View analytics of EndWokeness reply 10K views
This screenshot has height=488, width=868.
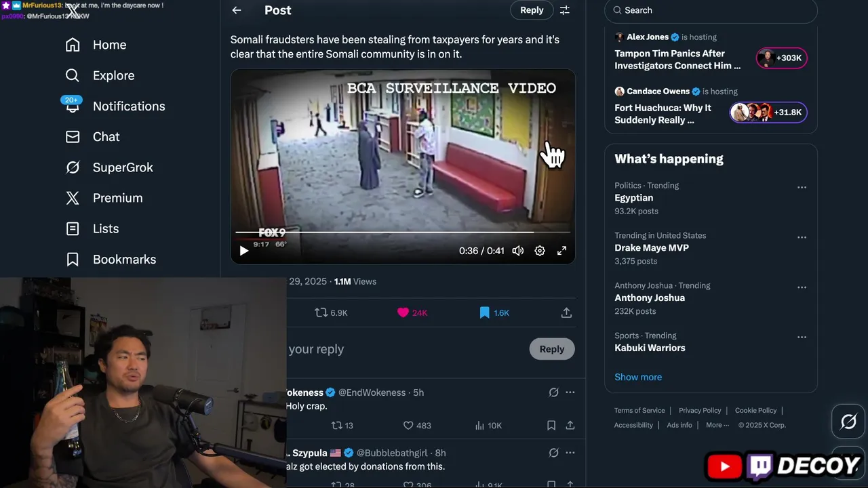[x=488, y=426]
